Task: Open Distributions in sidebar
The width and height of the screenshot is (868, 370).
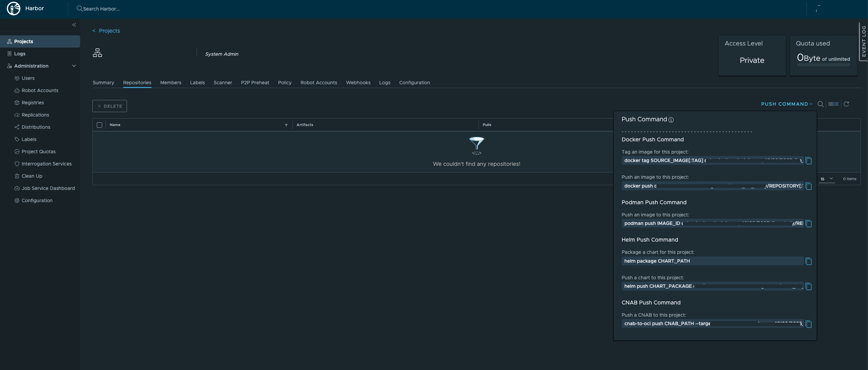Action: pos(36,127)
